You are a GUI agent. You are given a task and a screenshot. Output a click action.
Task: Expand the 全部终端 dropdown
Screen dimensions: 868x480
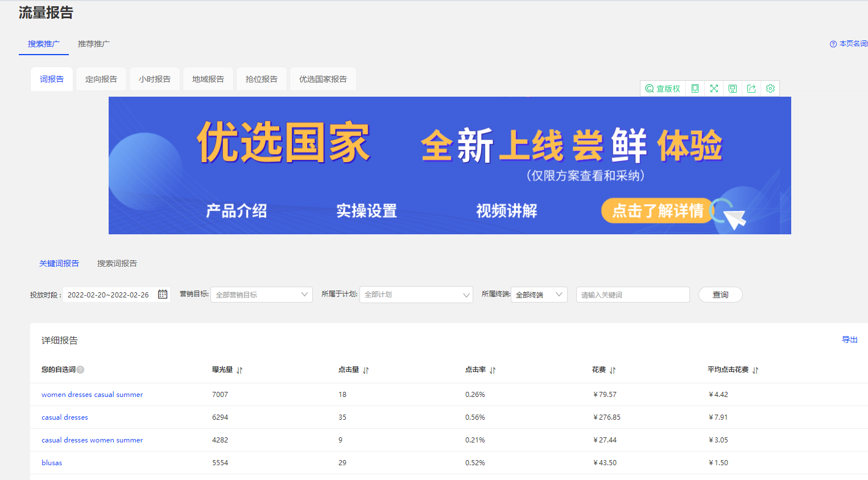pos(539,294)
